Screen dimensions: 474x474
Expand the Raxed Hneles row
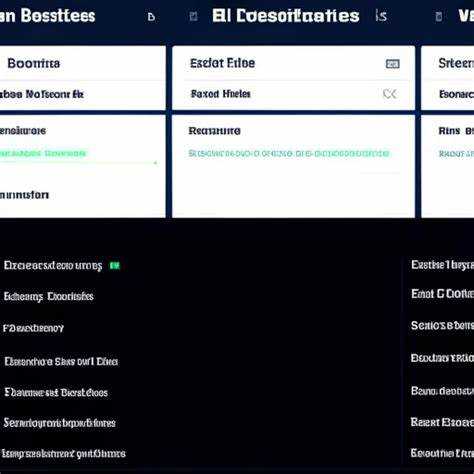coord(294,94)
